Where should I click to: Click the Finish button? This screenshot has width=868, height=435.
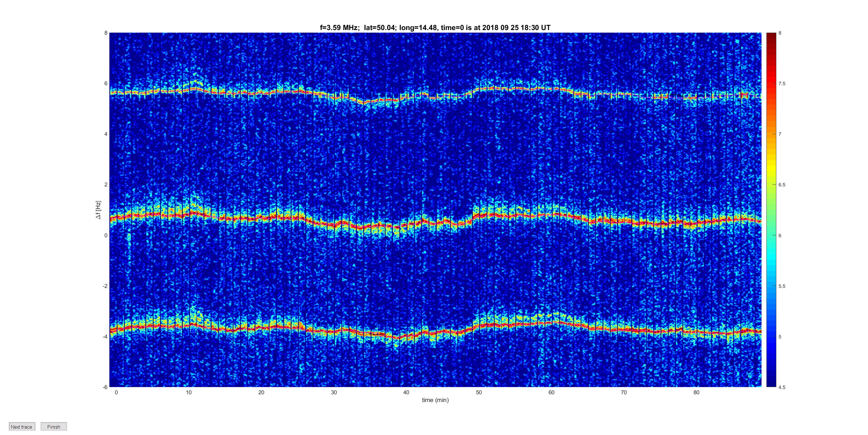click(54, 427)
